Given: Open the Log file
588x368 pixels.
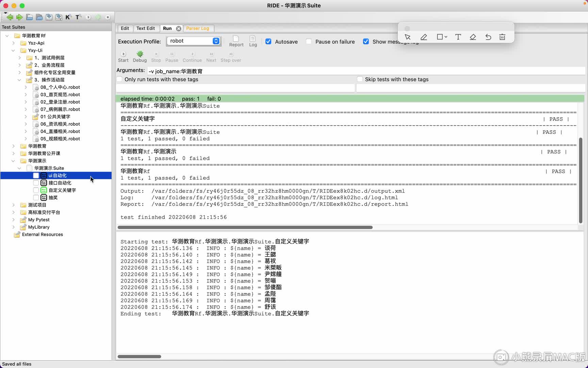Looking at the screenshot, I should [x=253, y=41].
